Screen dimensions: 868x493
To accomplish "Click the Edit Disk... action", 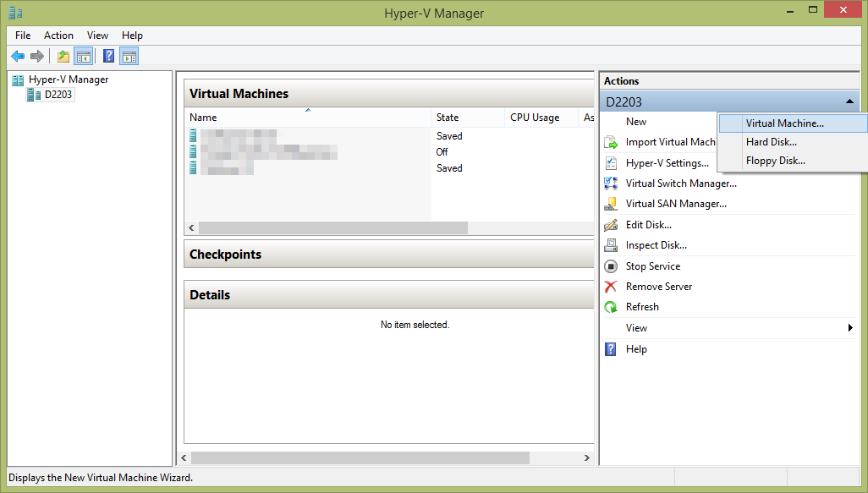I will tap(648, 225).
